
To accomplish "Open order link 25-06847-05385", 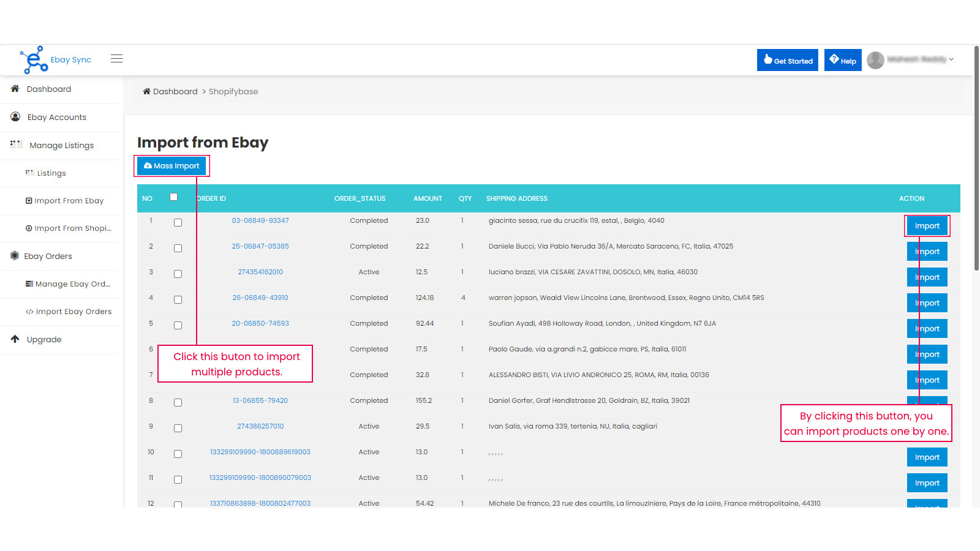I will click(260, 246).
